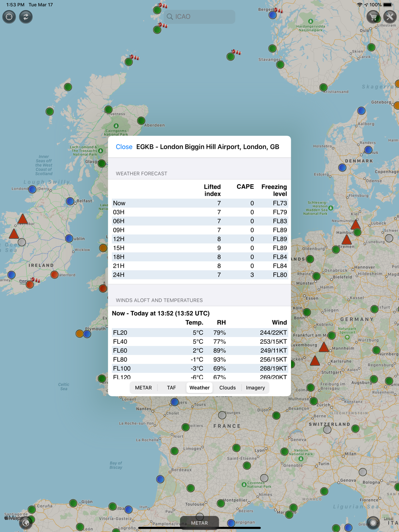
Task: Tap the orange station marker near Waterford
Action: [55, 274]
